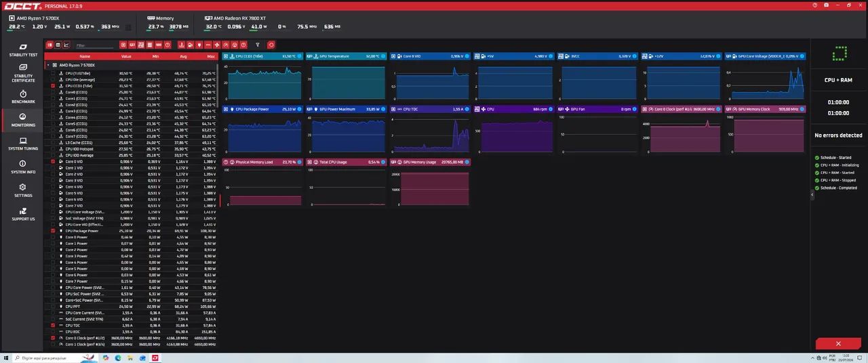Select the Core7 (CCD1) sensor row
This screenshot has height=363, width=868.
pyautogui.click(x=132, y=136)
